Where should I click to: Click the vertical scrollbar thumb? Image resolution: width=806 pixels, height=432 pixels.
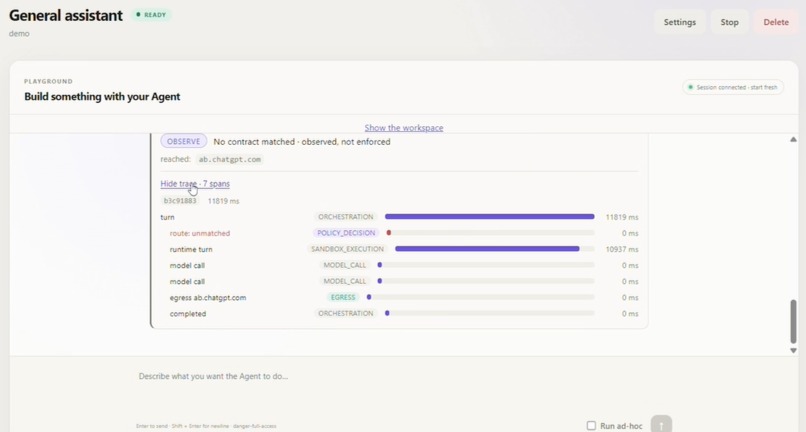793,321
